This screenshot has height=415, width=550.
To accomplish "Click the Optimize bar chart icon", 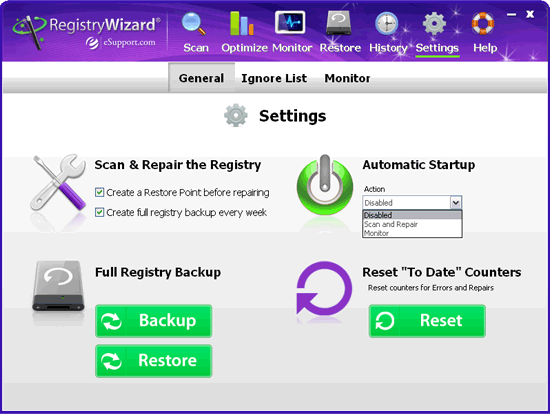I will 242,23.
